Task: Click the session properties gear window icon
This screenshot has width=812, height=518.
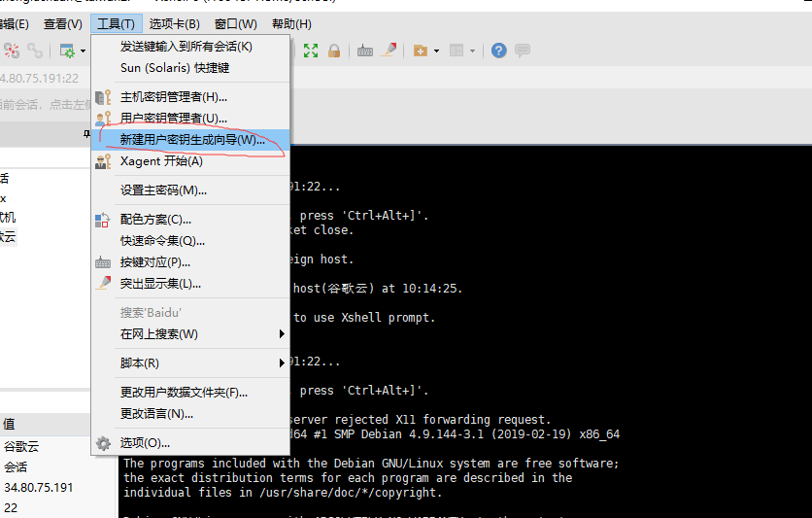Action: coord(67,51)
